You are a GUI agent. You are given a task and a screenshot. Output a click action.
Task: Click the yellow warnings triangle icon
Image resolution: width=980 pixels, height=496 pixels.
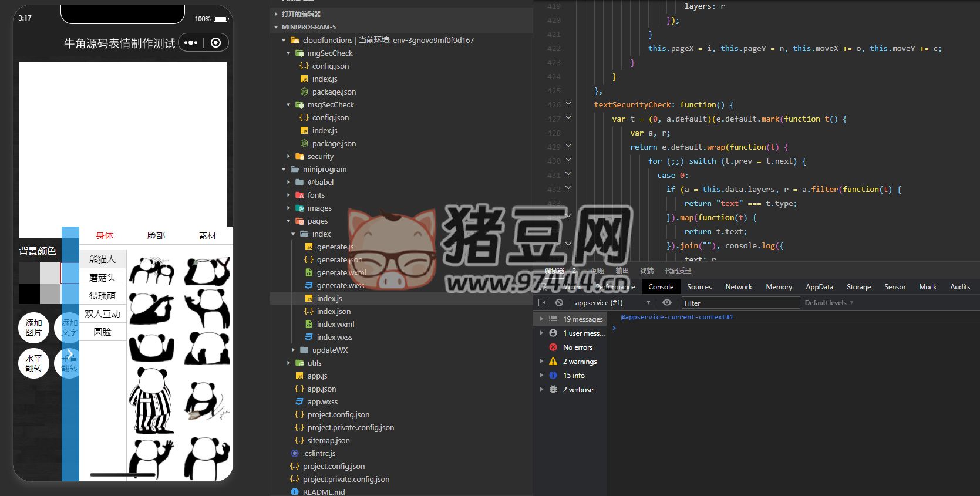point(553,362)
